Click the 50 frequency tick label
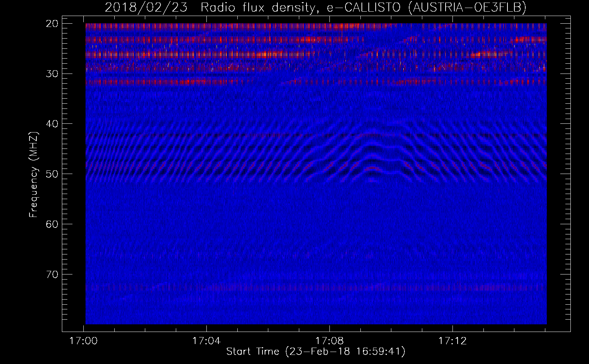589x364 pixels. [52, 174]
